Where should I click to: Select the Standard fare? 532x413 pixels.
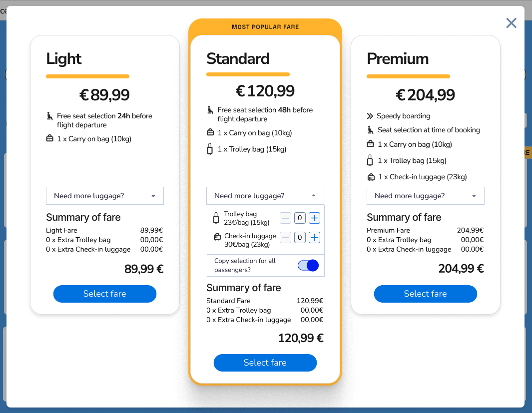pos(265,363)
